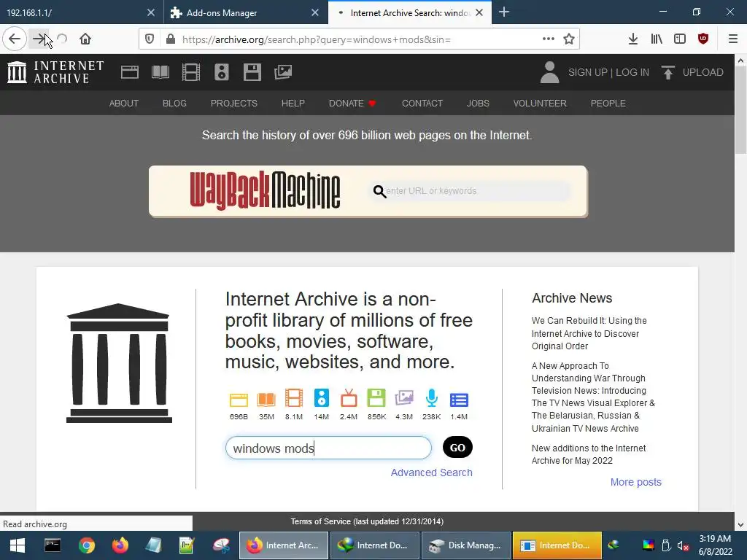The width and height of the screenshot is (747, 560).
Task: Open the blue speaker 14M audio icon
Action: coord(322,398)
